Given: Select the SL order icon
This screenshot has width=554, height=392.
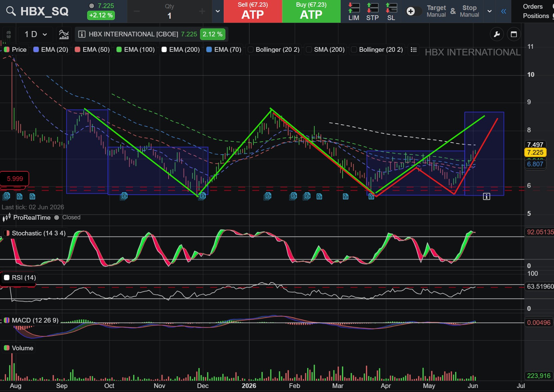Looking at the screenshot, I should [x=391, y=12].
